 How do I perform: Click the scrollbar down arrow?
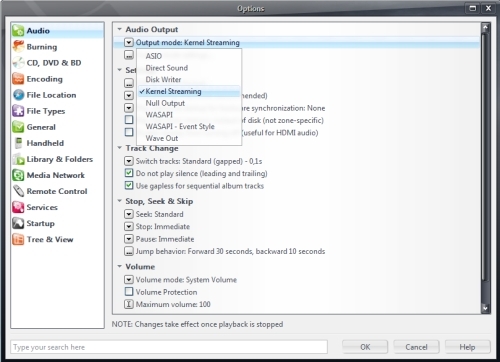pos(485,308)
